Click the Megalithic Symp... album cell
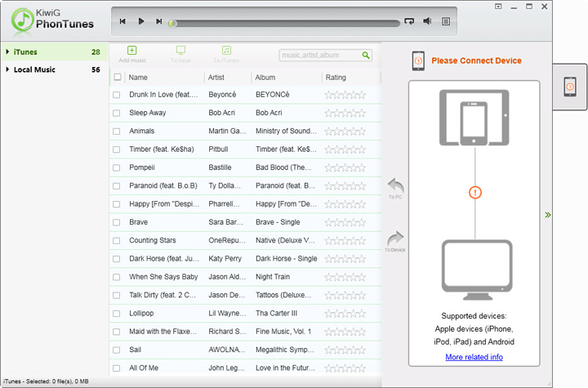Viewport: 588px width, 388px height. point(285,350)
